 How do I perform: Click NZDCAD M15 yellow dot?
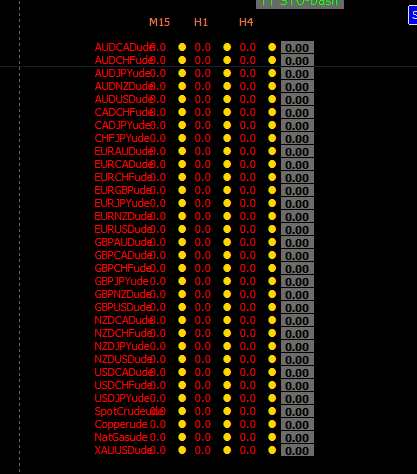pyautogui.click(x=182, y=320)
